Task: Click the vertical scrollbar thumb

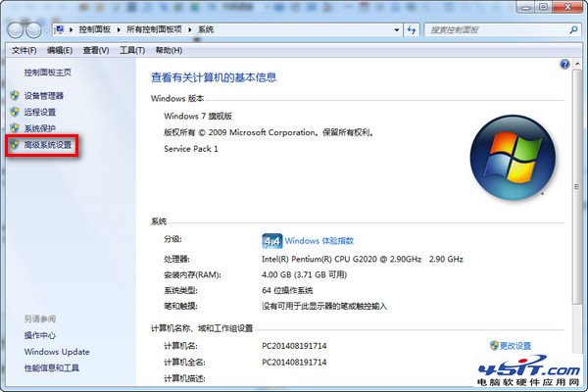Action: [576, 187]
